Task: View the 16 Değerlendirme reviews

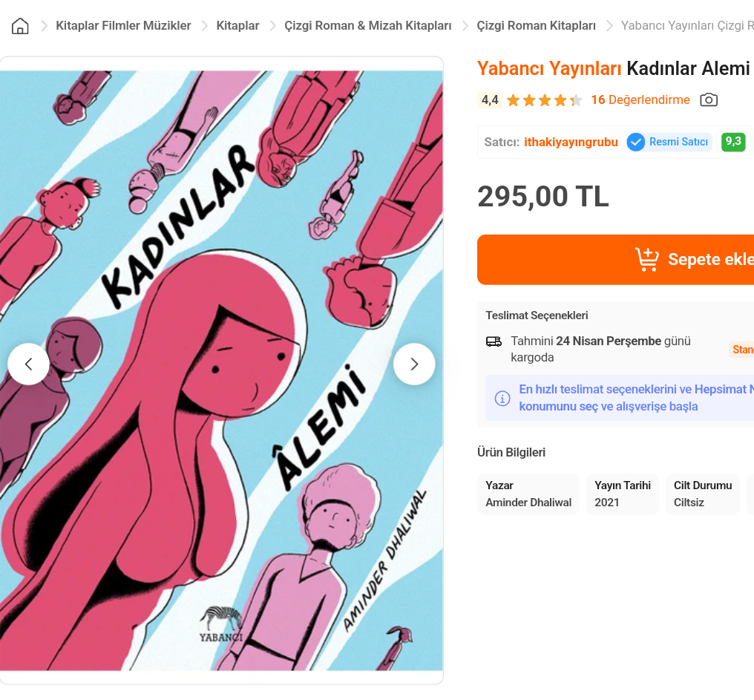Action: pyautogui.click(x=640, y=100)
